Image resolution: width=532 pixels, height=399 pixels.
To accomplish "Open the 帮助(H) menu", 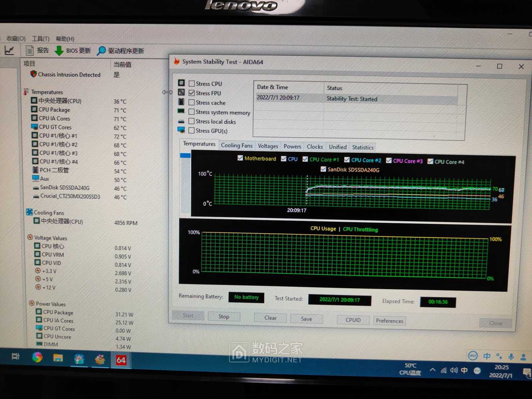I will [65, 39].
